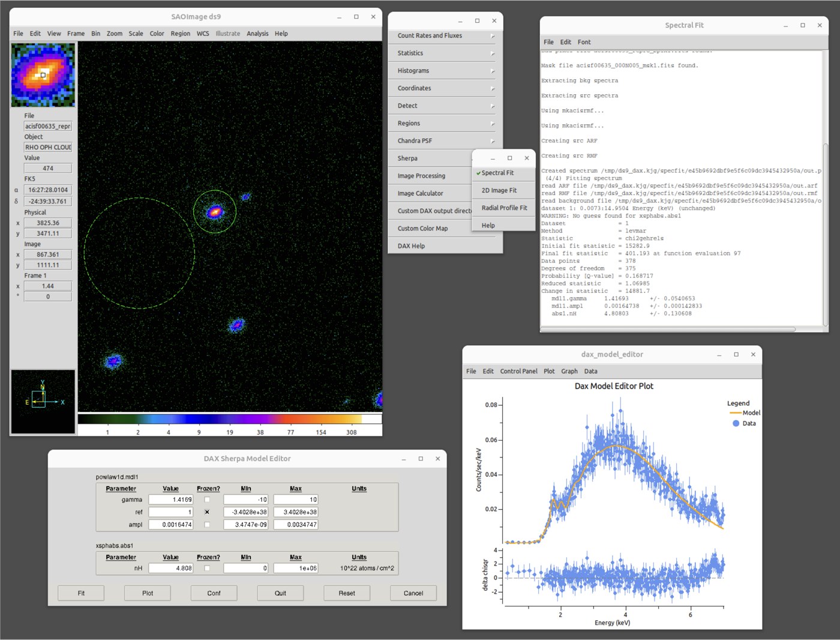Open Graph menu in dax_model_editor

point(569,371)
